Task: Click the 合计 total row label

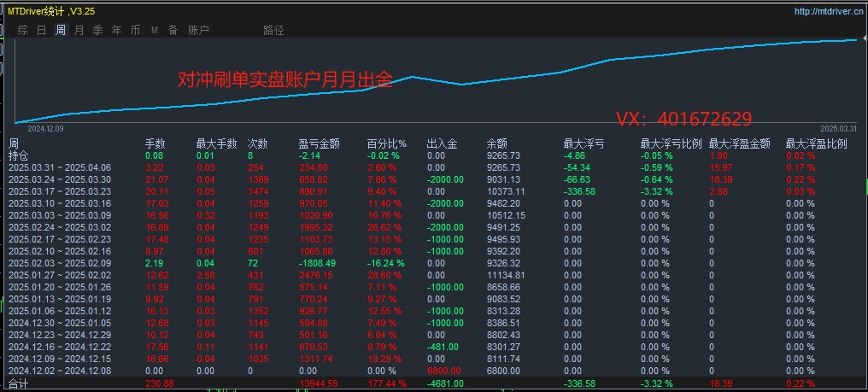Action: (18, 383)
